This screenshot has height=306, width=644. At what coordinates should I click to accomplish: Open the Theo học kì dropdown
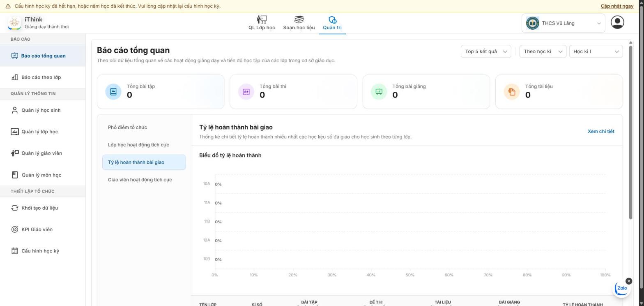coord(543,51)
